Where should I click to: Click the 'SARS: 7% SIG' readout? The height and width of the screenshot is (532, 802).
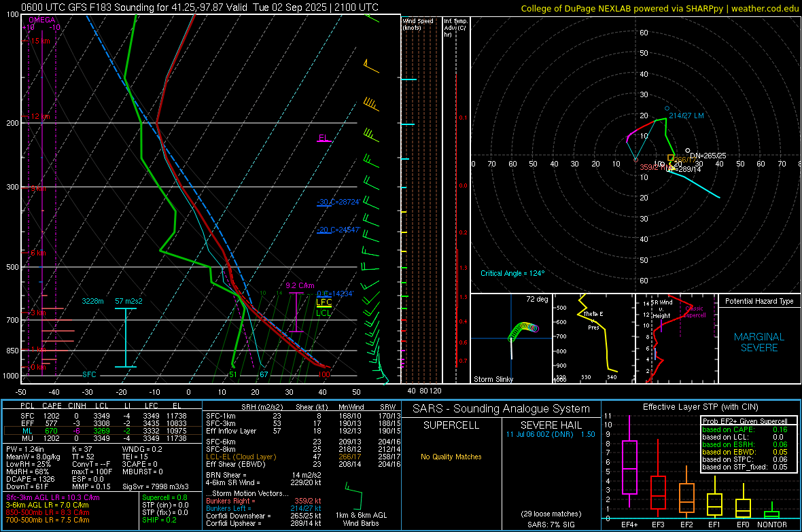(551, 525)
